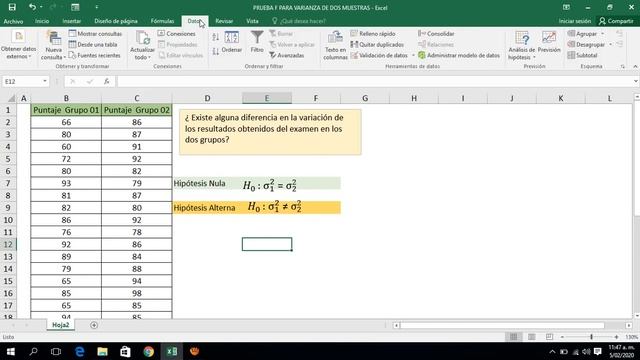Click zoom in plus button
This screenshot has height=360, width=640.
pos(616,337)
